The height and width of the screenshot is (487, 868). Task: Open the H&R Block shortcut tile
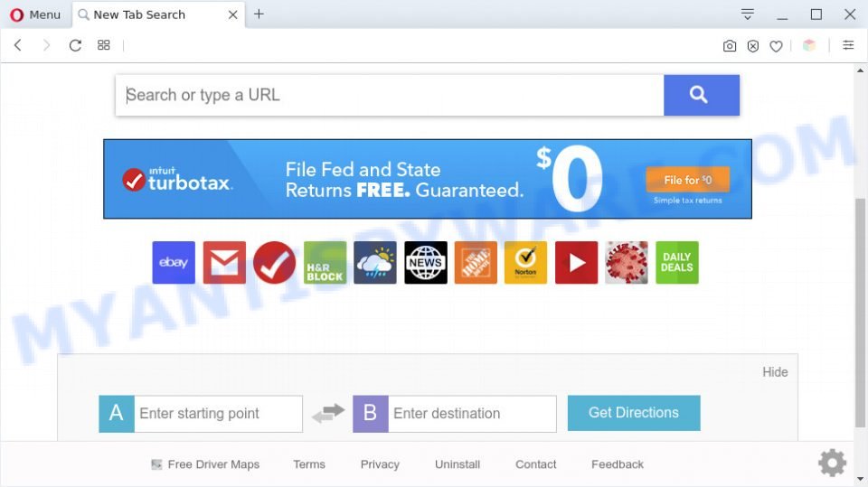(x=325, y=262)
